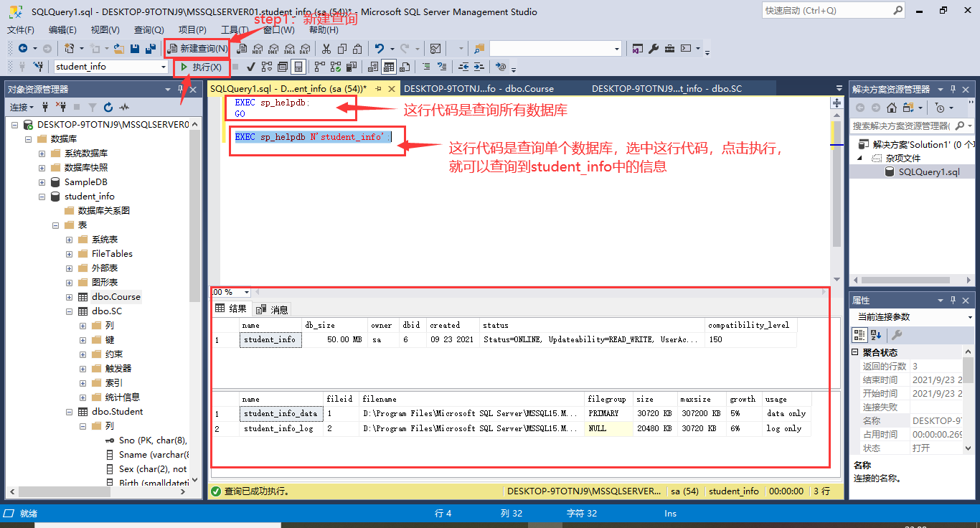Image resolution: width=980 pixels, height=528 pixels.
Task: Click the Decrease Indent icon
Action: click(463, 67)
